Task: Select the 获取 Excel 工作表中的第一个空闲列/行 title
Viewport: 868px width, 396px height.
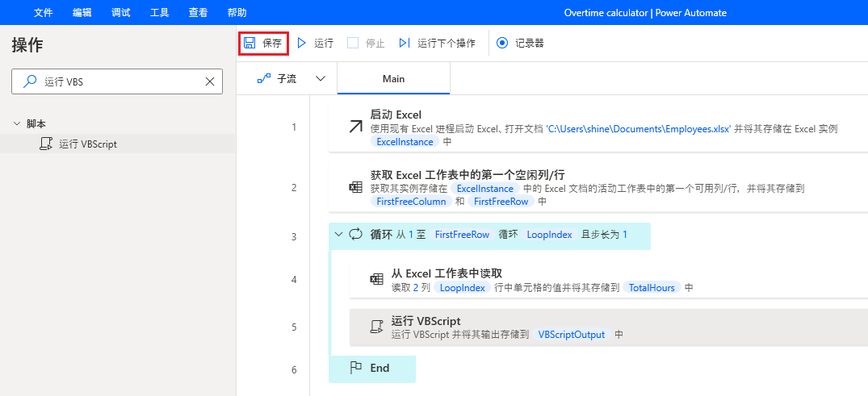Action: [468, 175]
